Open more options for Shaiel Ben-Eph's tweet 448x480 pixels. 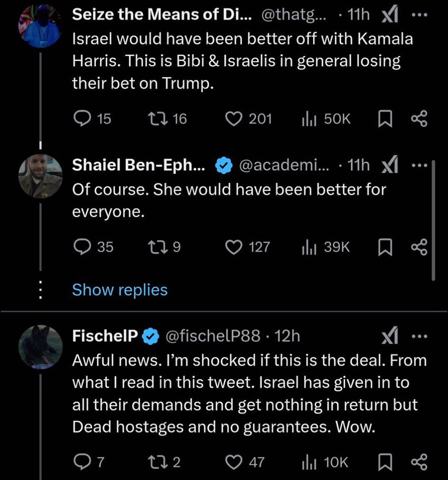(418, 166)
